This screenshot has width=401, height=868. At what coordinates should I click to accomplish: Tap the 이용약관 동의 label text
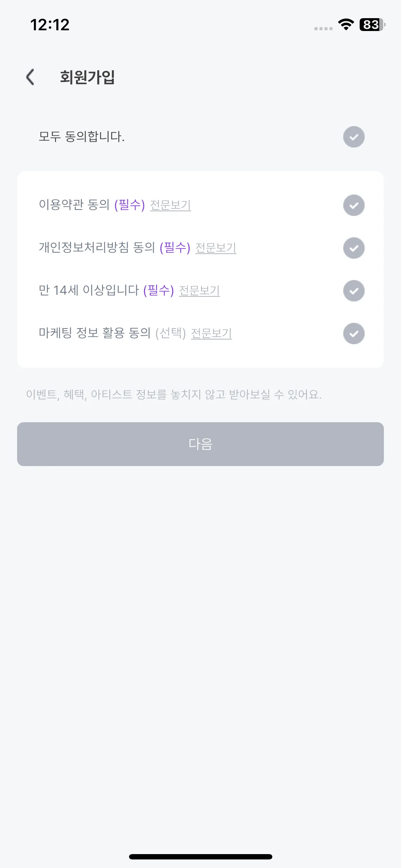(74, 205)
